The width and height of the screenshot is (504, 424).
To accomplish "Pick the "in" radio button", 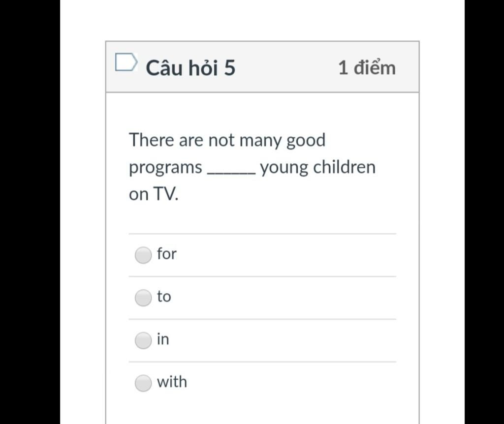I will pyautogui.click(x=143, y=340).
